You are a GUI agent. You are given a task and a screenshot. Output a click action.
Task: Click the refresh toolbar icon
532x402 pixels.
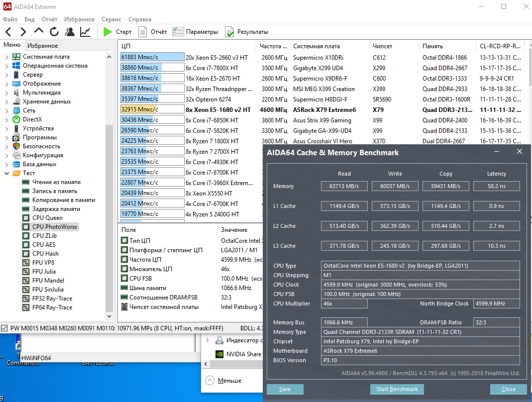54,32
